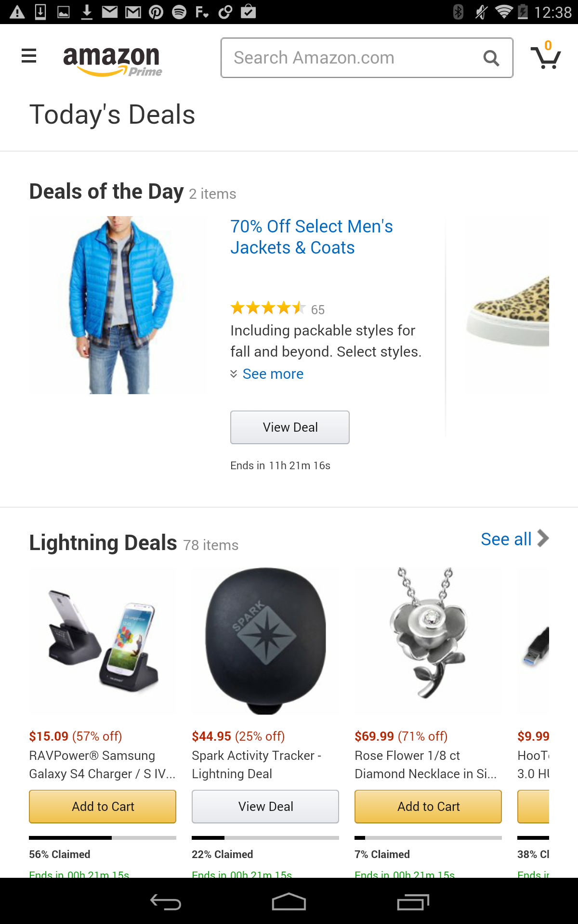
Task: Open the recent apps overview
Action: click(x=413, y=902)
